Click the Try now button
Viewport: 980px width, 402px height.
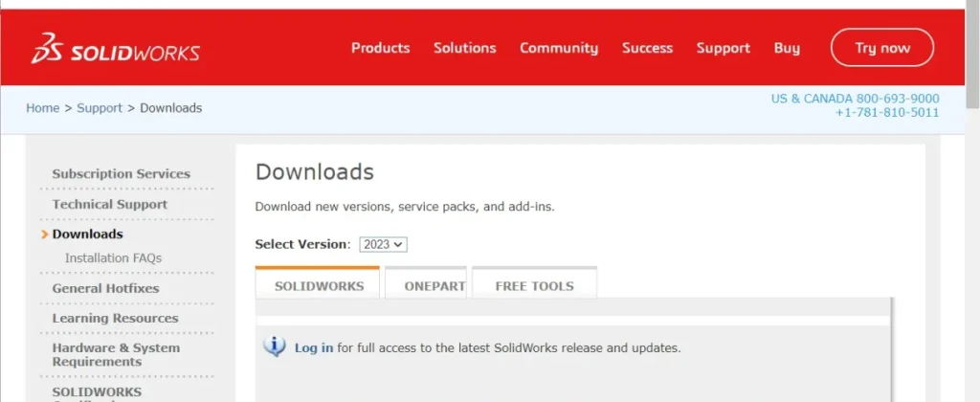click(x=882, y=48)
